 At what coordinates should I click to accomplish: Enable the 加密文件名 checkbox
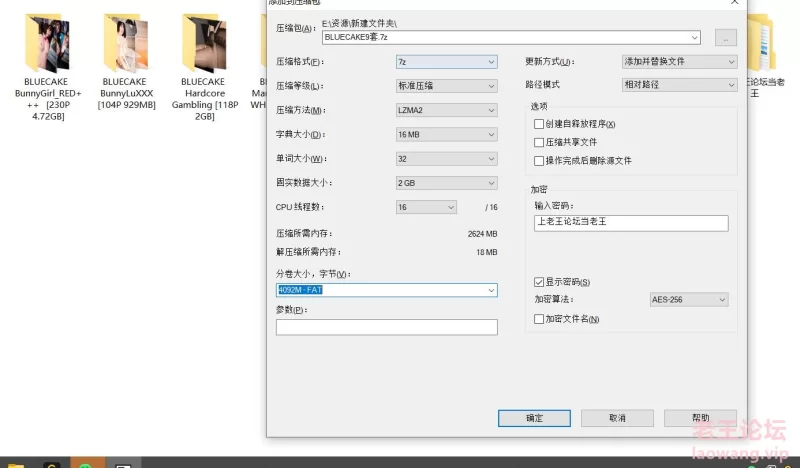(539, 319)
